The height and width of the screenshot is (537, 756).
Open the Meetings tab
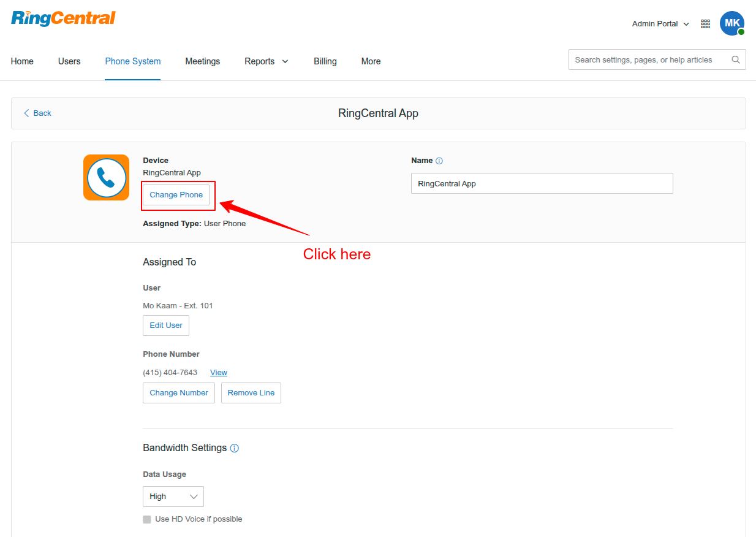202,61
